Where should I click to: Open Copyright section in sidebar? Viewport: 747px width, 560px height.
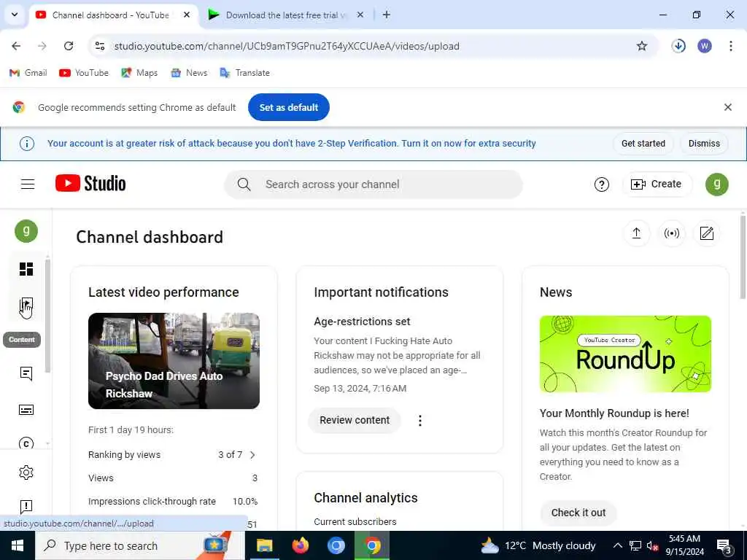(26, 443)
